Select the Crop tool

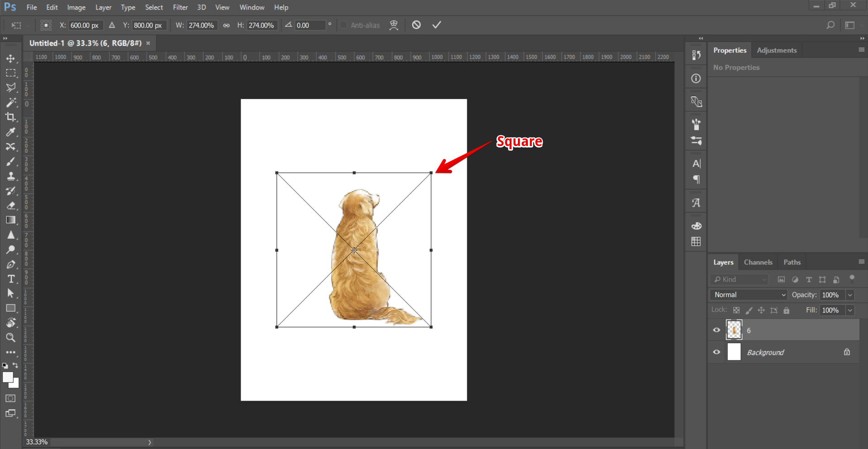(10, 117)
